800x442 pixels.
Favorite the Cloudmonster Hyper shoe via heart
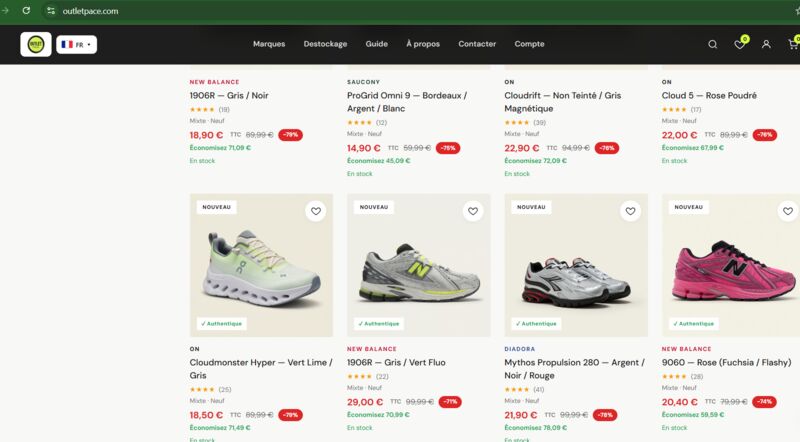point(316,211)
